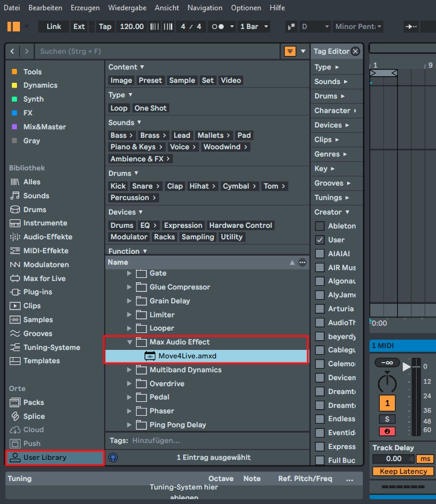Screen dimensions: 436x504
Task: Click the preview headphone icon
Action: (113, 457)
